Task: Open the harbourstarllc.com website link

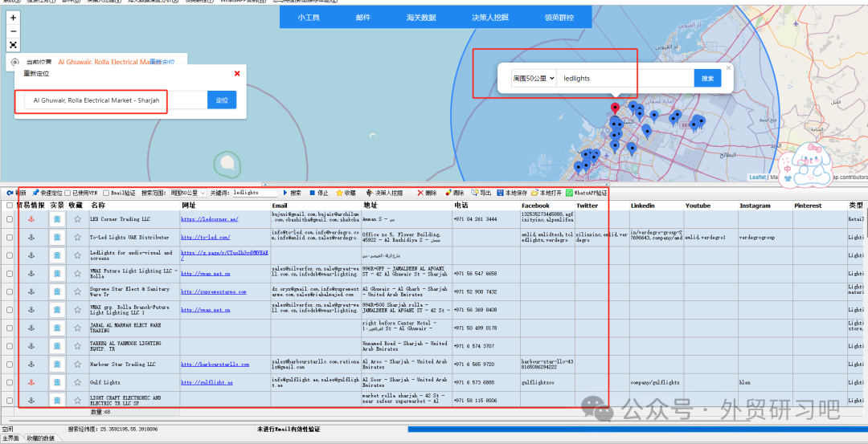Action: (x=215, y=365)
